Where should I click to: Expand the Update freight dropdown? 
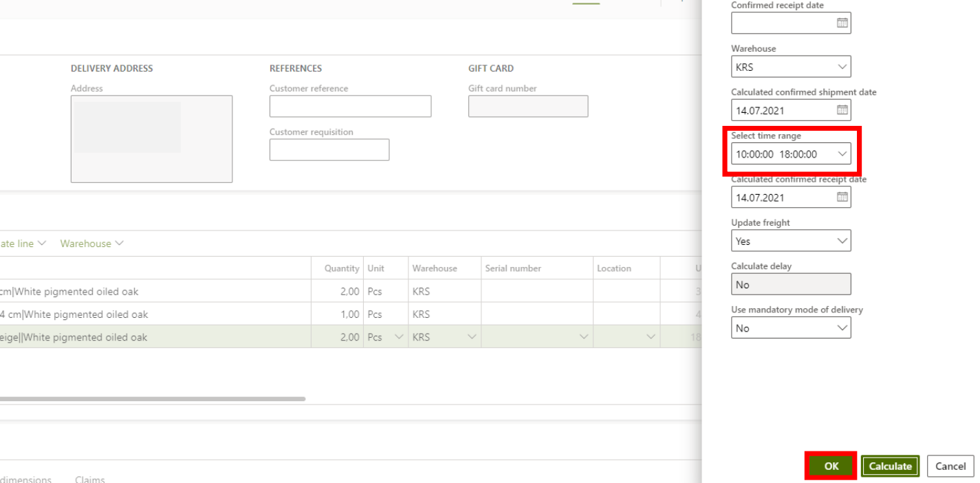click(x=842, y=241)
